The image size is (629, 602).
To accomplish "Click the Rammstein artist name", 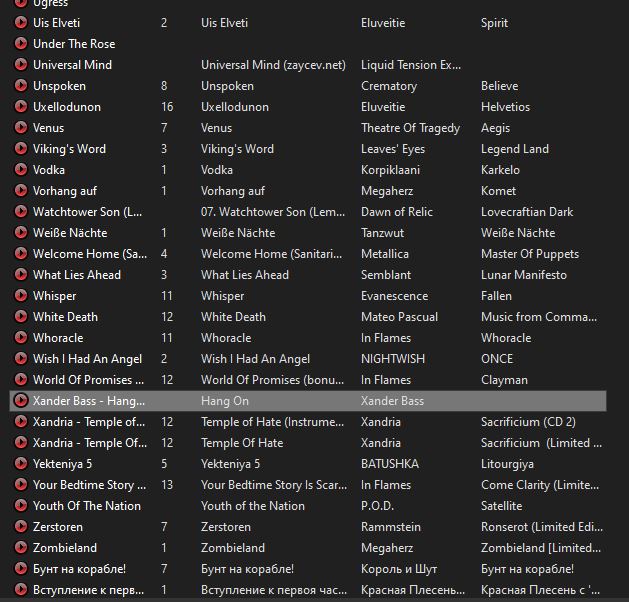I will coord(391,527).
